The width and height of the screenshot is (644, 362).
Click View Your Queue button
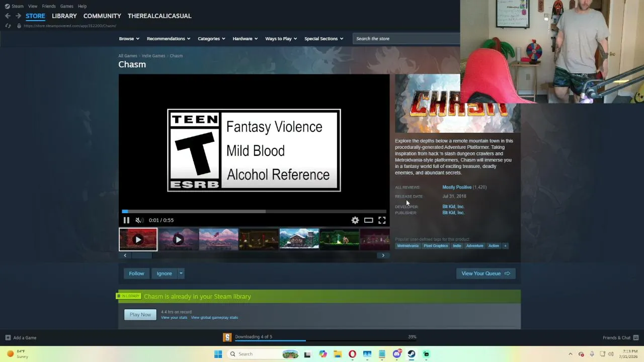[486, 274]
